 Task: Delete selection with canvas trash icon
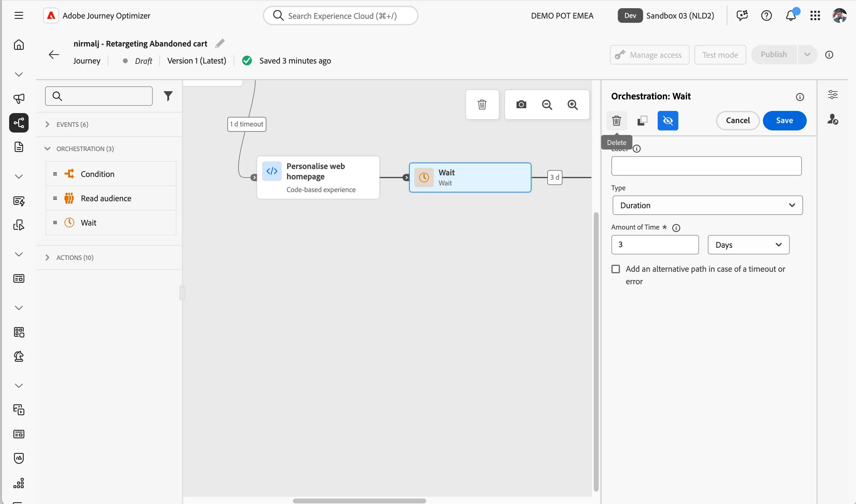(482, 104)
